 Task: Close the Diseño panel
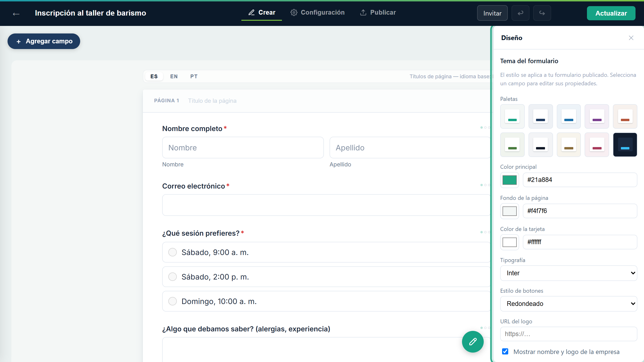pyautogui.click(x=631, y=38)
